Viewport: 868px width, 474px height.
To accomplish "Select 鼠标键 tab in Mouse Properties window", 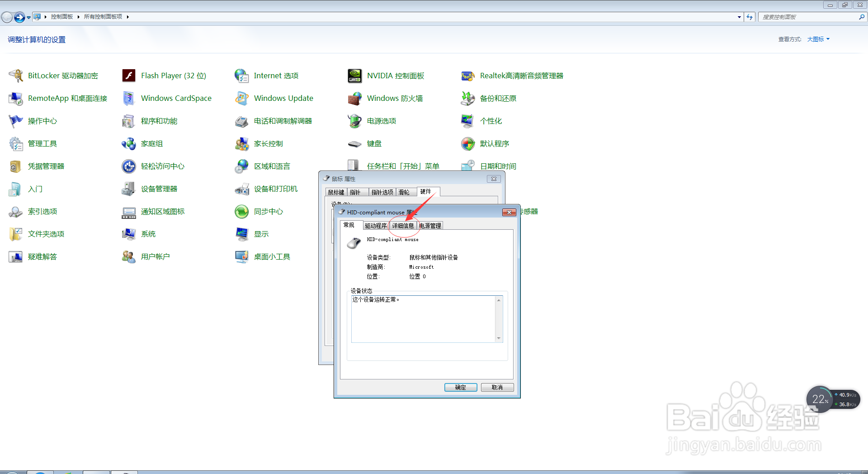I will [x=336, y=192].
